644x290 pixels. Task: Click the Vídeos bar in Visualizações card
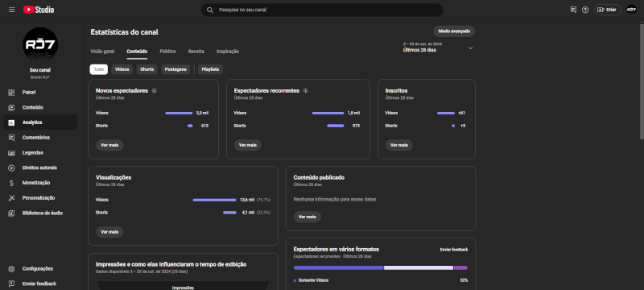[x=214, y=200]
